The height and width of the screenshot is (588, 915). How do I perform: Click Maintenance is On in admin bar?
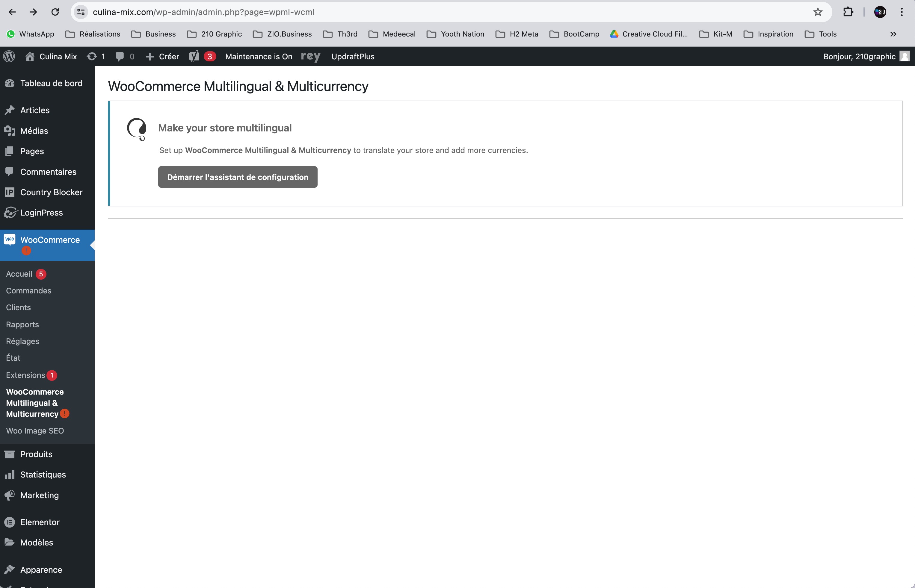pyautogui.click(x=259, y=57)
